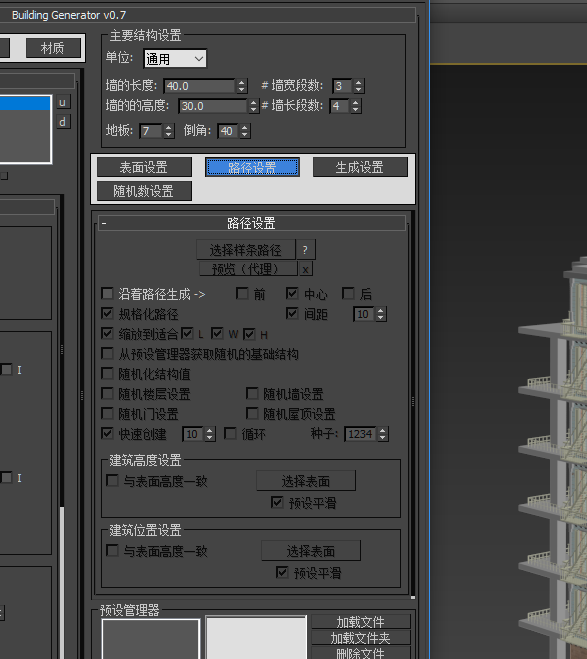Toggle 预设平滑 under 建筑高度设置
Image resolution: width=587 pixels, height=659 pixels.
tap(277, 502)
